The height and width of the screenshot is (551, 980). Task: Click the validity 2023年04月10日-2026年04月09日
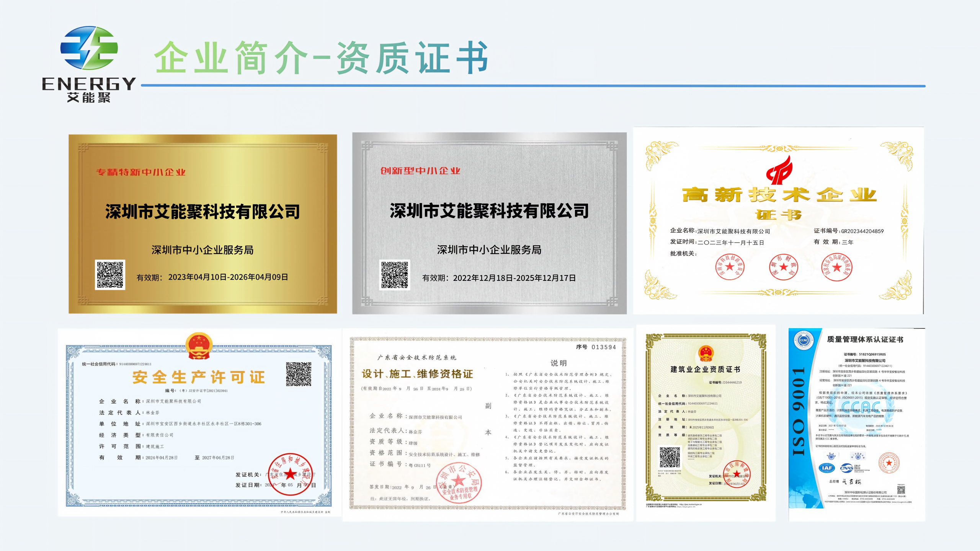coord(228,277)
